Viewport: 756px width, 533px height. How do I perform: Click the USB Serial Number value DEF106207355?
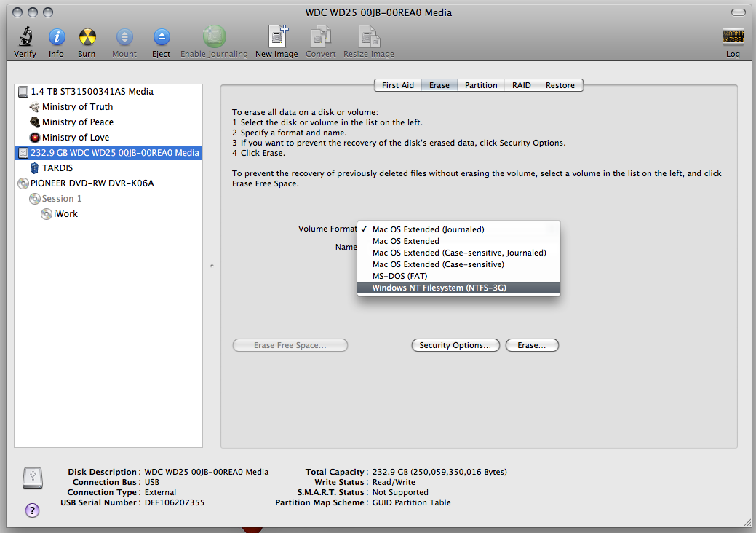[x=175, y=502]
